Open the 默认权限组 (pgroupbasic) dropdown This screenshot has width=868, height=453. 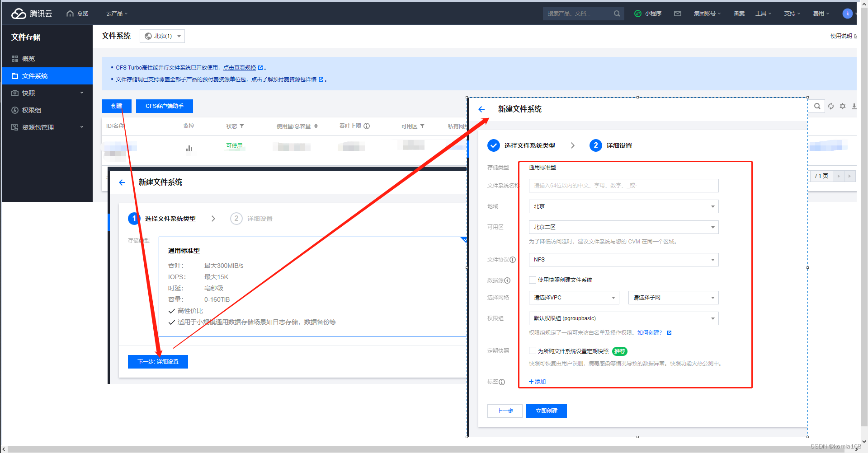click(623, 318)
